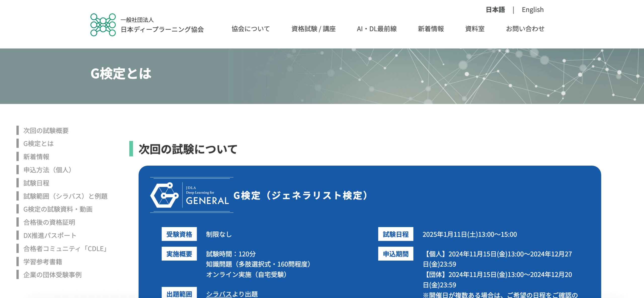Open DX推進パスポート sidebar link
The height and width of the screenshot is (298, 644).
click(x=50, y=235)
